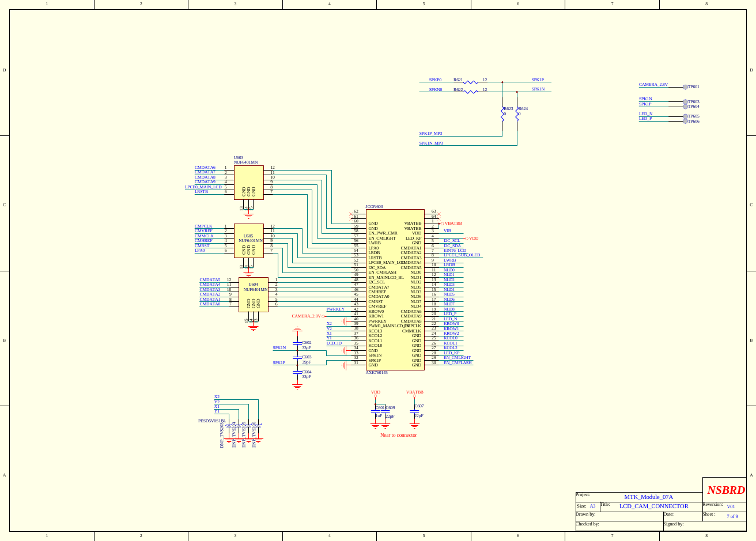Select test point TP605 on LED_N
This screenshot has width=756, height=541.
[686, 116]
